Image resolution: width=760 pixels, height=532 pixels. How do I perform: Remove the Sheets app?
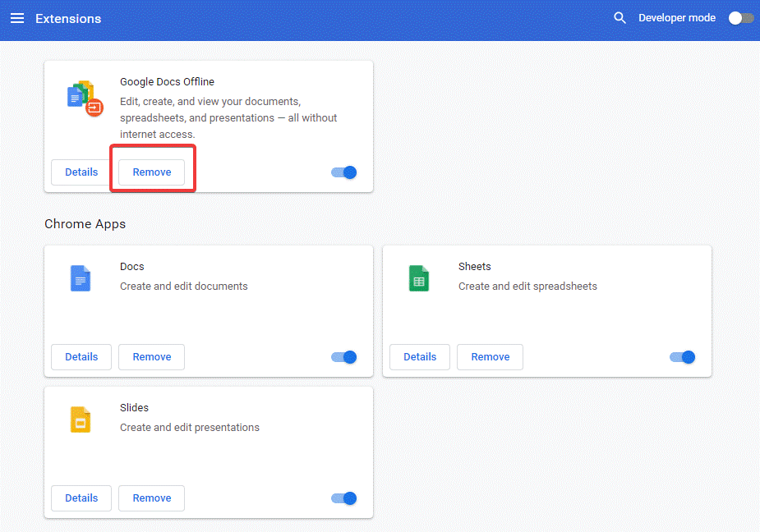tap(491, 357)
